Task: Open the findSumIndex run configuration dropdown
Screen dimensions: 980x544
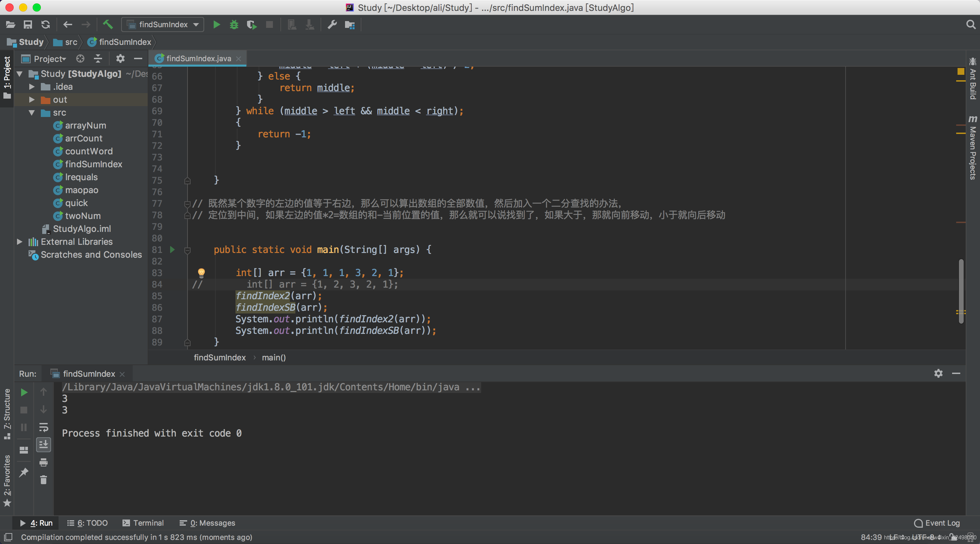Action: 163,25
